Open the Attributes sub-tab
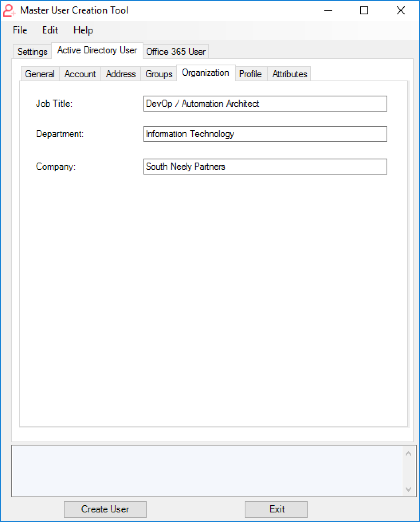The height and width of the screenshot is (522, 420). click(290, 74)
